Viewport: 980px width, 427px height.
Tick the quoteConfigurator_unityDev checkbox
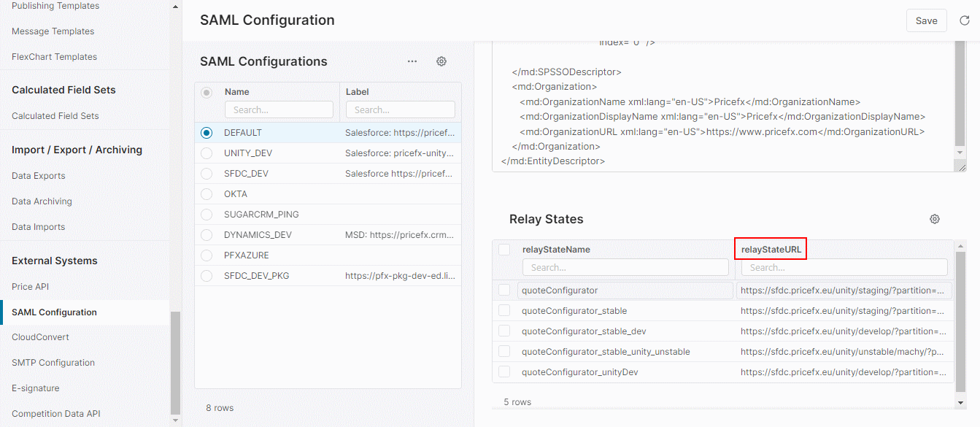tap(504, 372)
